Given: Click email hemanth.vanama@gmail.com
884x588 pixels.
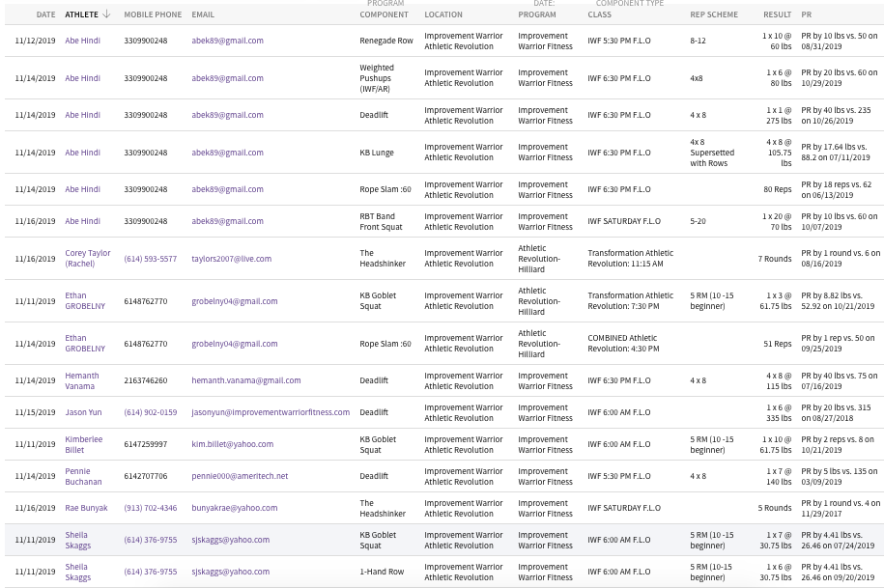Looking at the screenshot, I should (x=246, y=380).
